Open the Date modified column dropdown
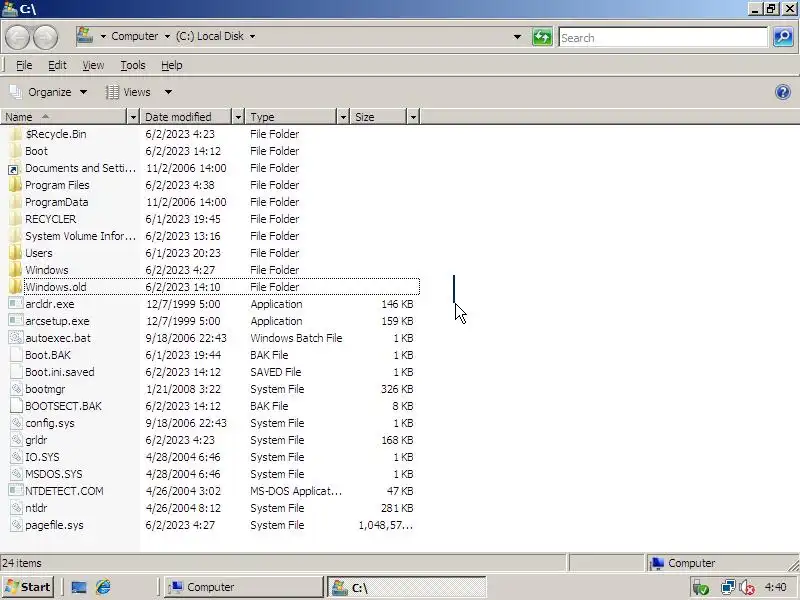This screenshot has width=800, height=600. point(238,117)
